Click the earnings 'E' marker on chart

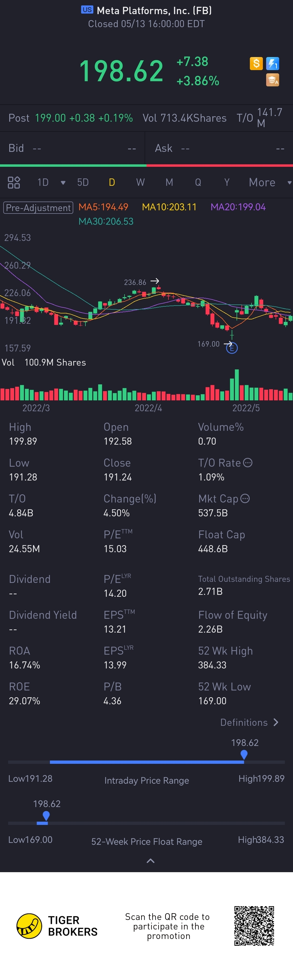point(232,348)
